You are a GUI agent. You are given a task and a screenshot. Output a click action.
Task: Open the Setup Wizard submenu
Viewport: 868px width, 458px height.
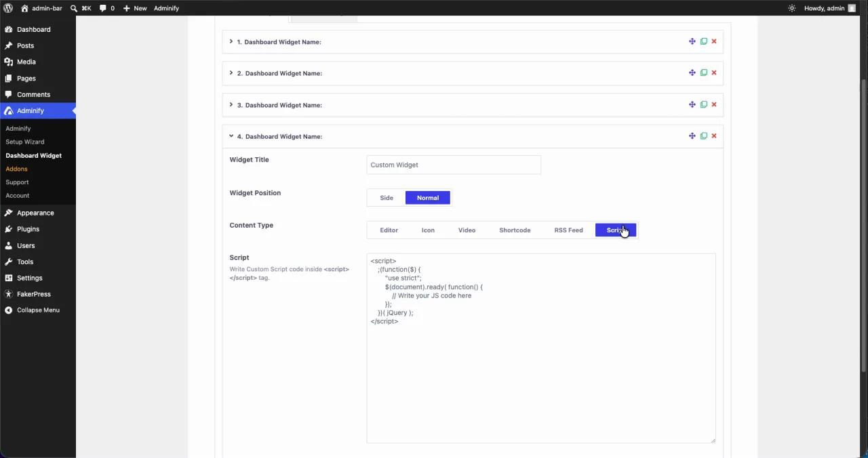(25, 142)
